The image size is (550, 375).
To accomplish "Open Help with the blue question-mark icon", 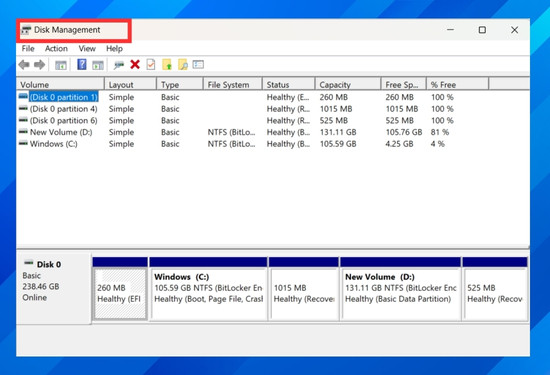I will click(82, 65).
